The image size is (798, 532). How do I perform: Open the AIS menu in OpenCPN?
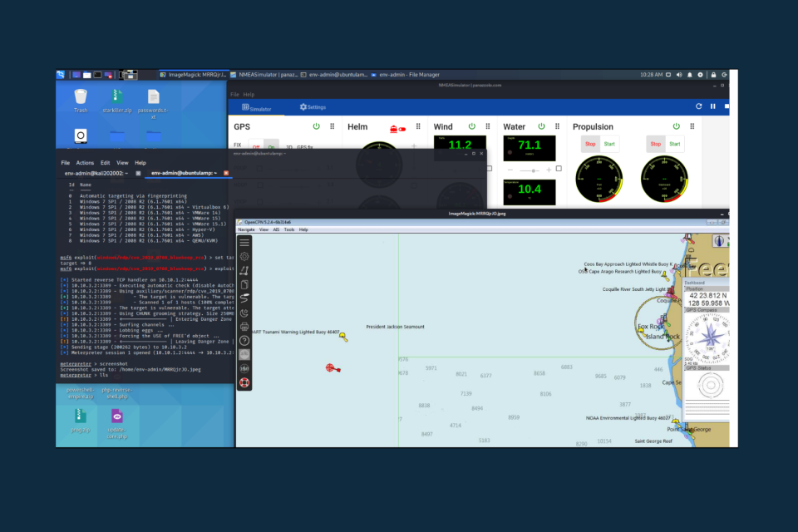point(276,230)
